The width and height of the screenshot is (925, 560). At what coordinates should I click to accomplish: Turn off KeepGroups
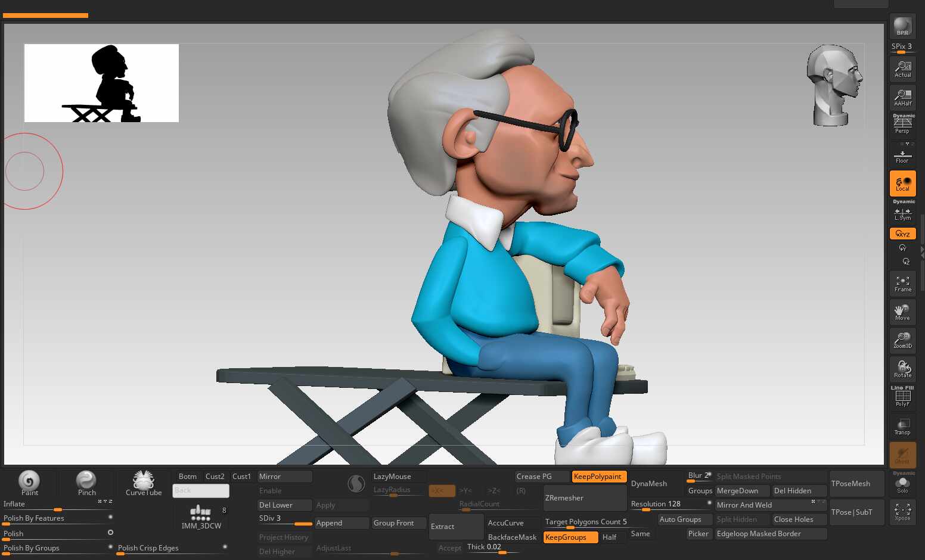570,537
